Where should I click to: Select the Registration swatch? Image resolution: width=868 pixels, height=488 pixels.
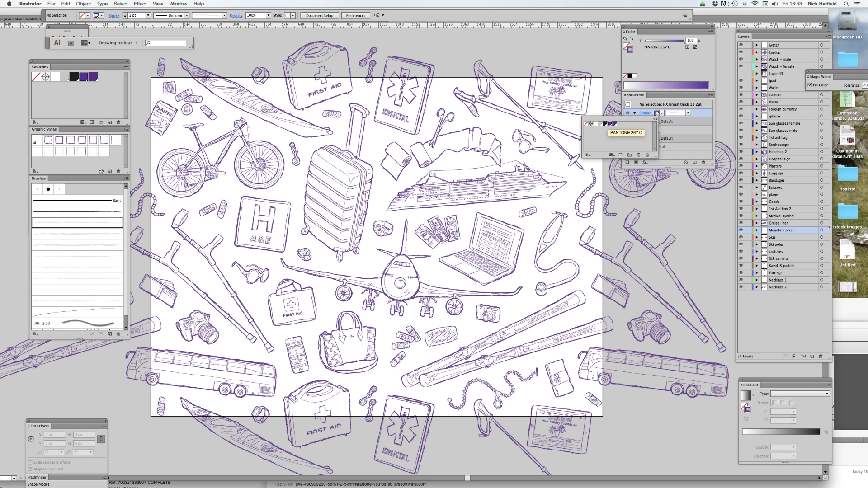(x=46, y=77)
